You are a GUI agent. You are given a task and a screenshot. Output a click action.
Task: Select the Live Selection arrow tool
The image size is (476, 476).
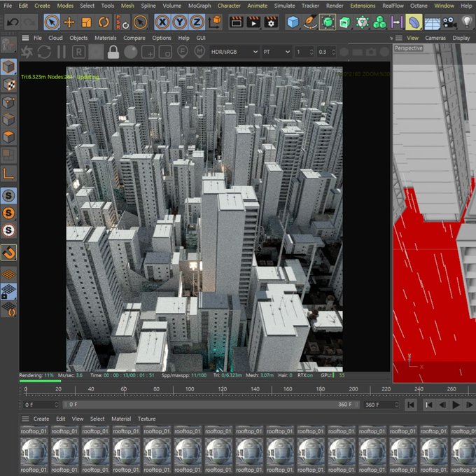point(52,22)
